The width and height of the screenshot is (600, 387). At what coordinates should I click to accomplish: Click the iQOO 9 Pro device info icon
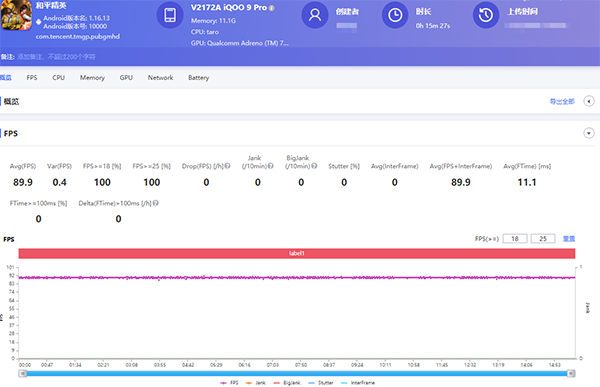[272, 8]
